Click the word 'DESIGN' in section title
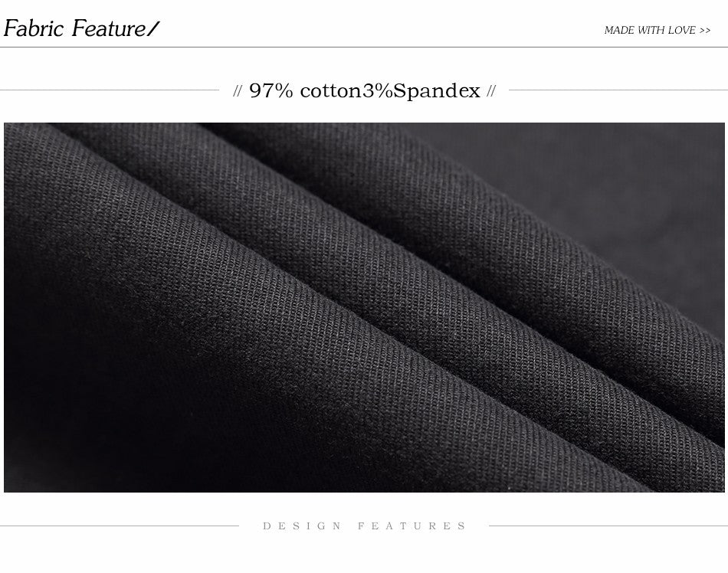The width and height of the screenshot is (728, 573). 302,526
